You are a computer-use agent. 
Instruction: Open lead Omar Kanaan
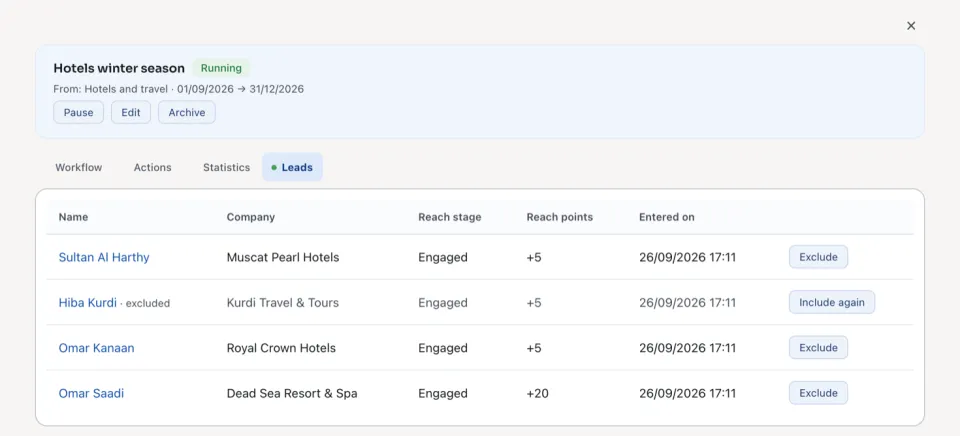(x=96, y=348)
